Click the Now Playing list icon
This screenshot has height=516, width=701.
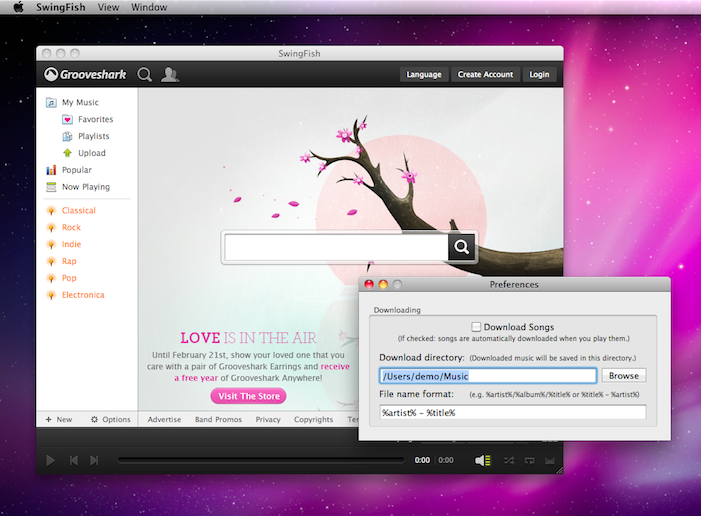51,187
